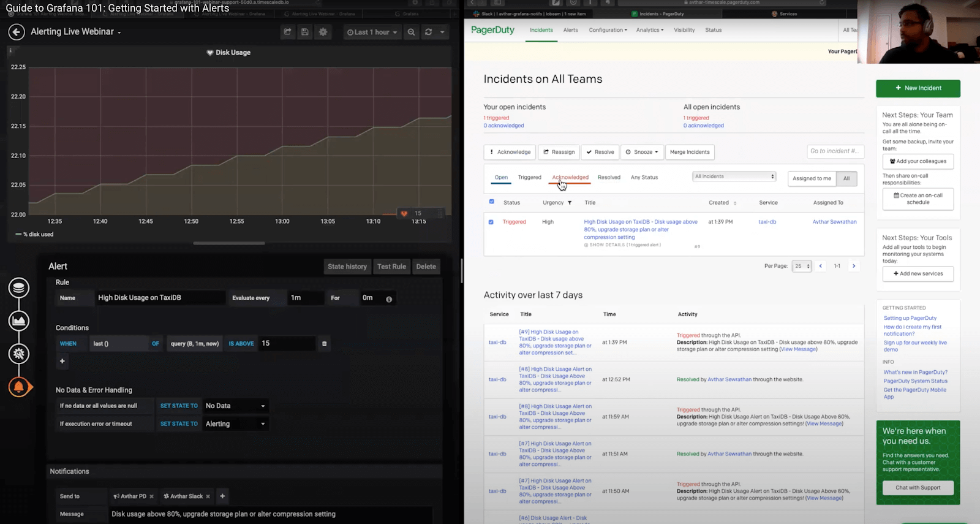
Task: Expand the No Data state dropdown
Action: pos(235,406)
